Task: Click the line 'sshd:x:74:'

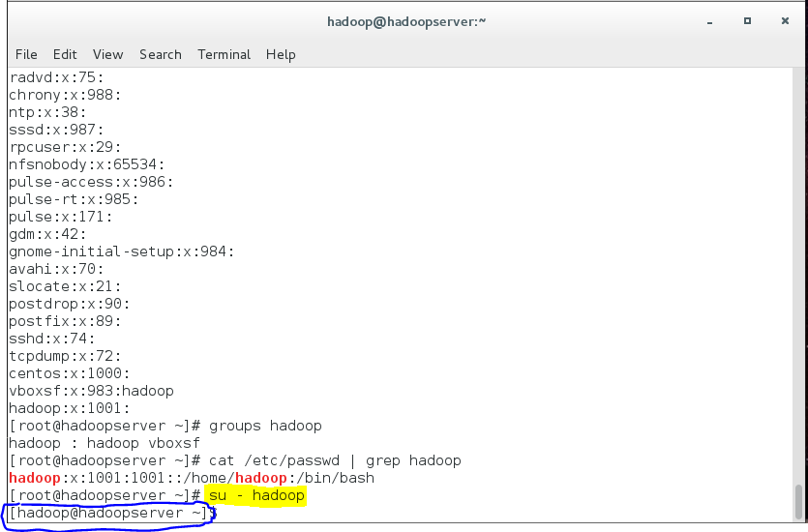Action: [52, 339]
